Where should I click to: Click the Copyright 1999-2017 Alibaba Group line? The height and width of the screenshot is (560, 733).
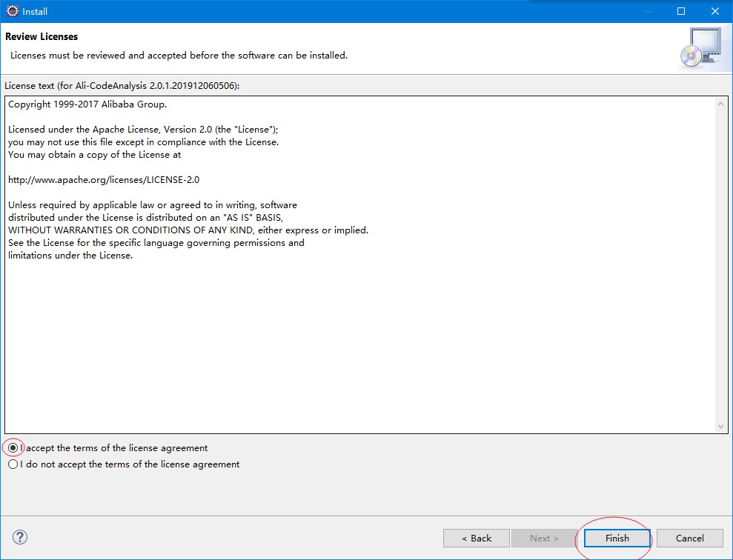87,104
